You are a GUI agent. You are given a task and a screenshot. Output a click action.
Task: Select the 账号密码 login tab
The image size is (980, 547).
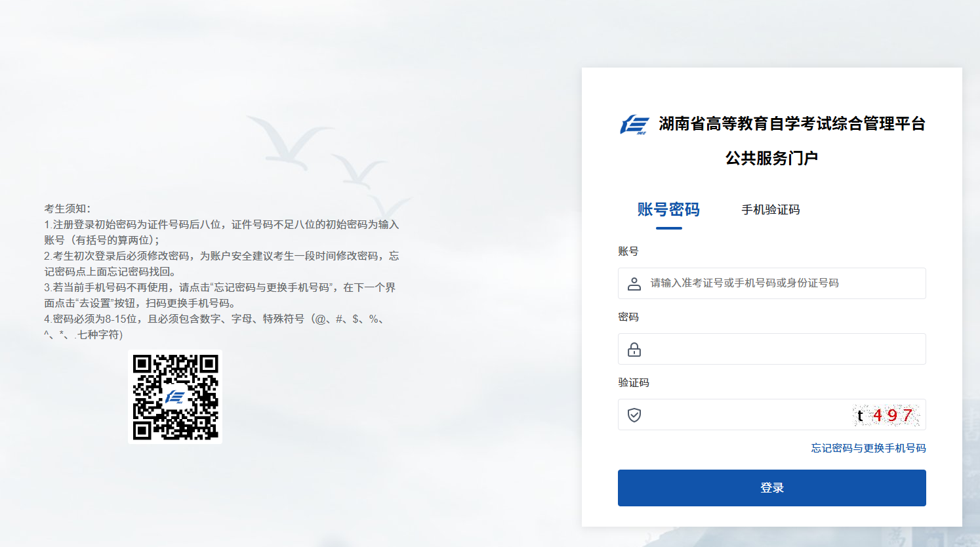(668, 210)
